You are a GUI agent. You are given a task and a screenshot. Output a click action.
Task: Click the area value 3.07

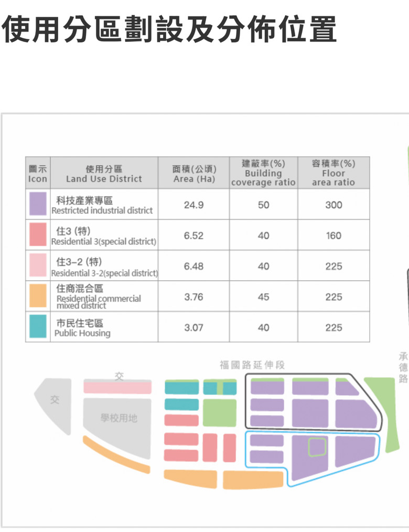[x=193, y=328]
